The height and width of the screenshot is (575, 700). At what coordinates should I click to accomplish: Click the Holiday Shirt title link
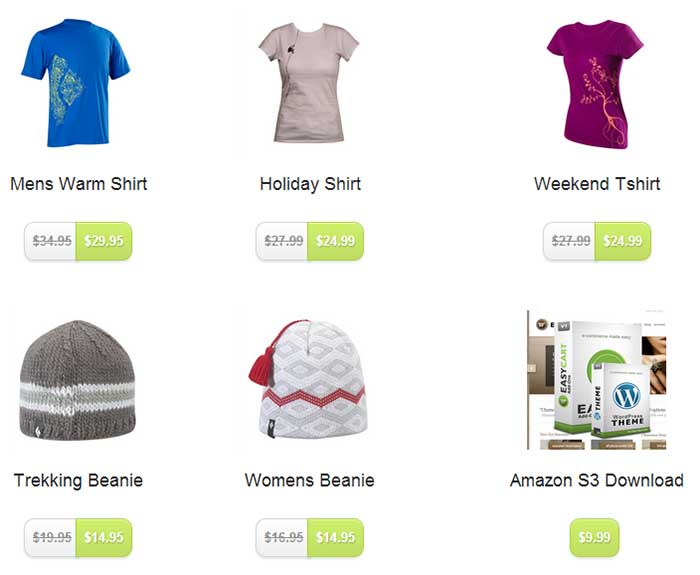[x=310, y=184]
